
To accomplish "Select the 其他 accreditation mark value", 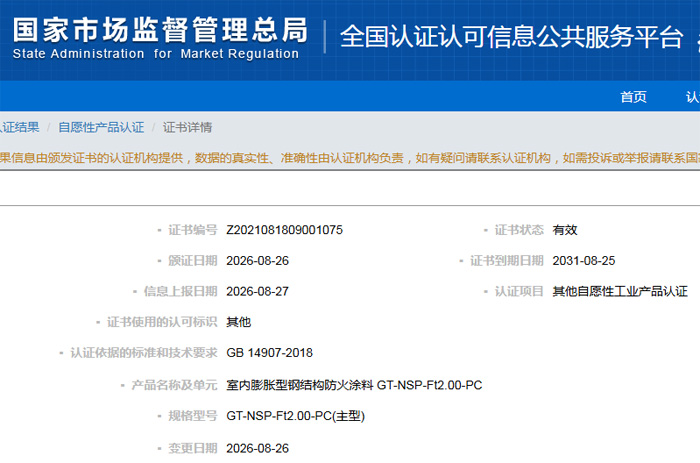I will click(238, 322).
